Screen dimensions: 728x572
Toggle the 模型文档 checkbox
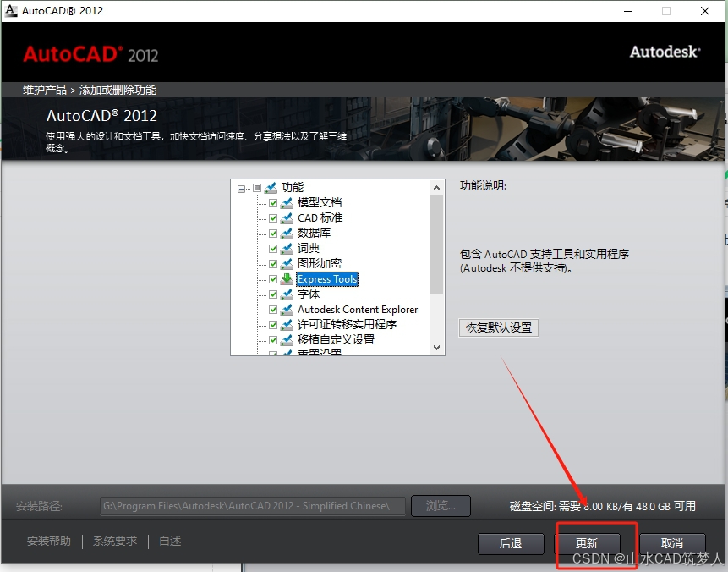273,203
